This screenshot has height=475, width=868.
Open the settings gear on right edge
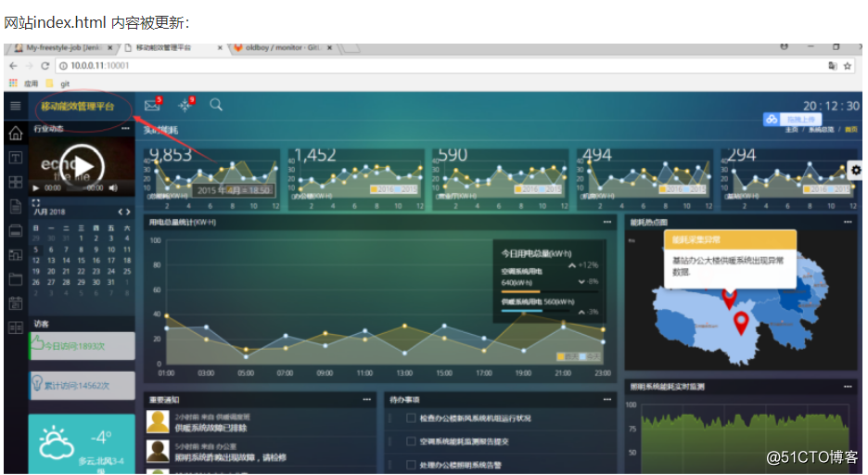point(856,170)
